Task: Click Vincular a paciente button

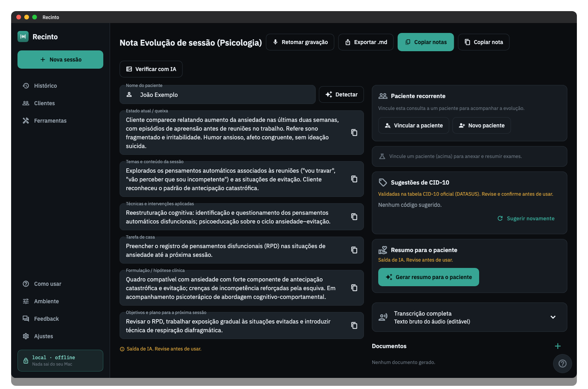Action: (414, 125)
